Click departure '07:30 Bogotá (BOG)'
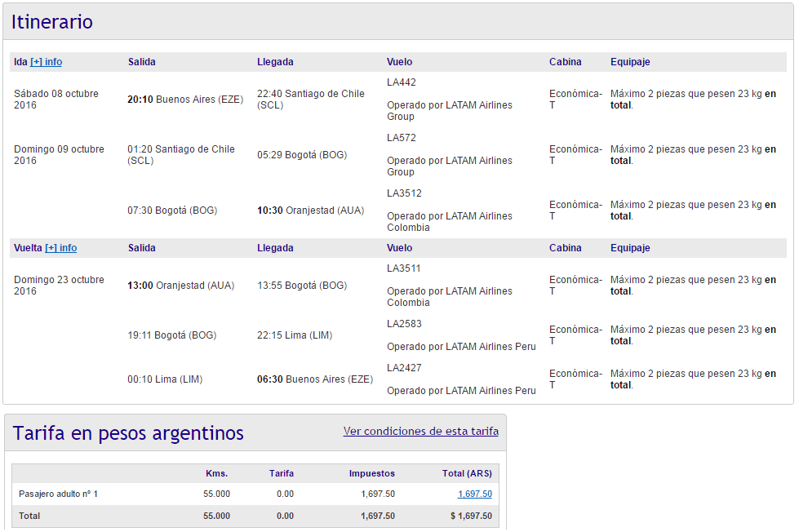The image size is (799, 532). [x=172, y=211]
